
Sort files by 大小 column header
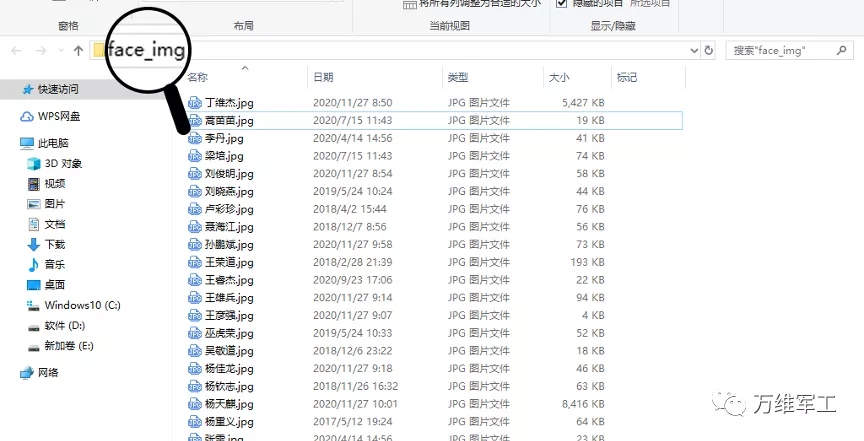tap(558, 77)
